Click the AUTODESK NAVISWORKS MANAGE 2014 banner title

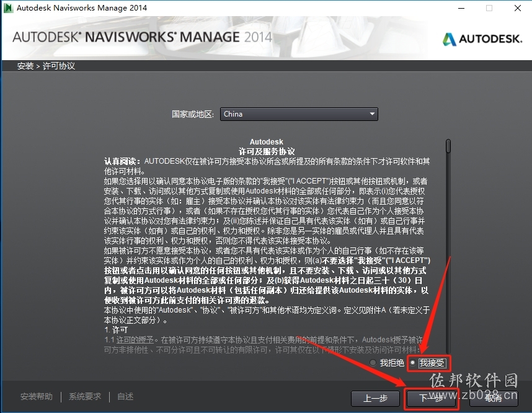142,37
